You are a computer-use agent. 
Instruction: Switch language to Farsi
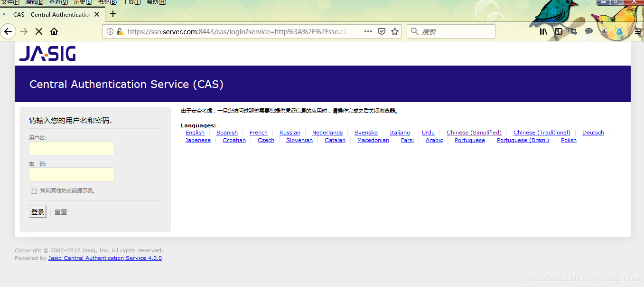(x=407, y=140)
